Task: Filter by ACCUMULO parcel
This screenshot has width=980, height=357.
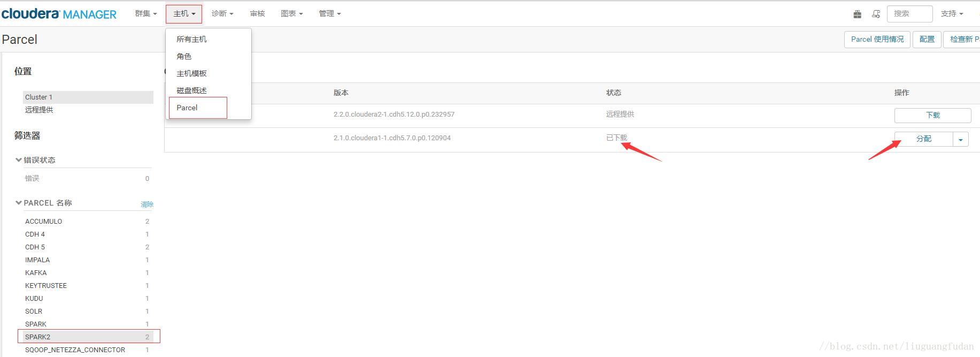Action: pos(87,222)
